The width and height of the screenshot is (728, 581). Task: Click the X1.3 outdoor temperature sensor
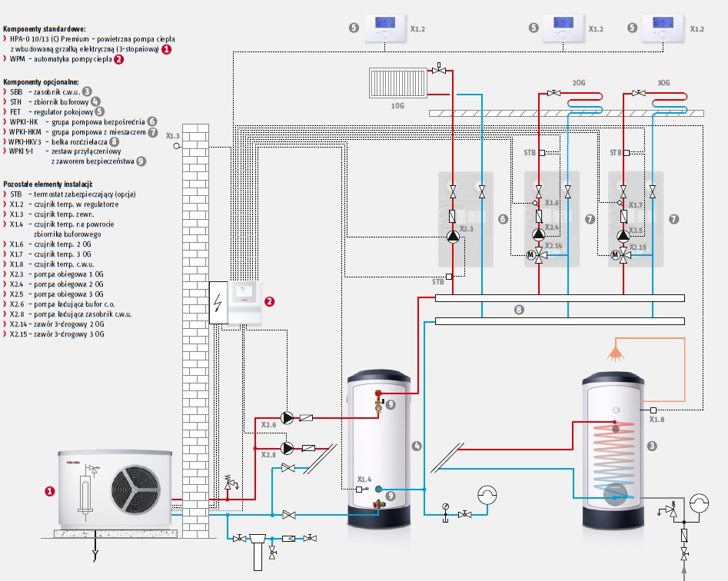click(176, 146)
